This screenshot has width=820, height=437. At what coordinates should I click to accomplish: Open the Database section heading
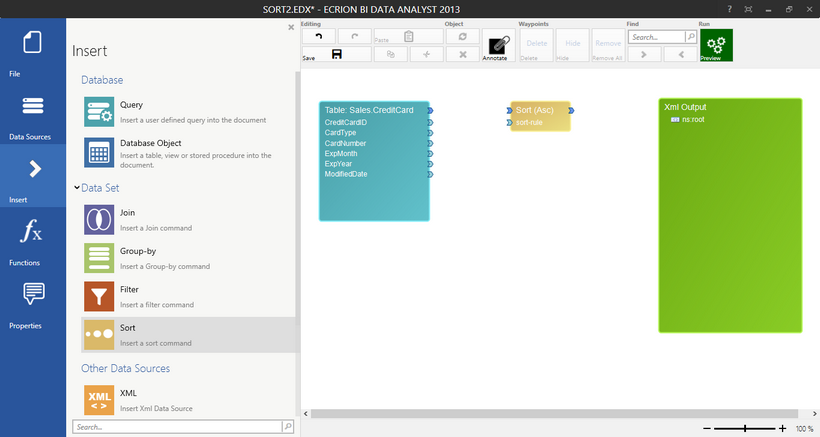102,80
